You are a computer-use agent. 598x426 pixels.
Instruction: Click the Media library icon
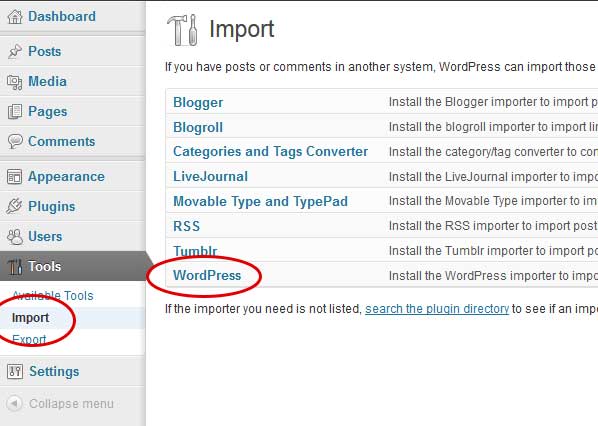15,82
